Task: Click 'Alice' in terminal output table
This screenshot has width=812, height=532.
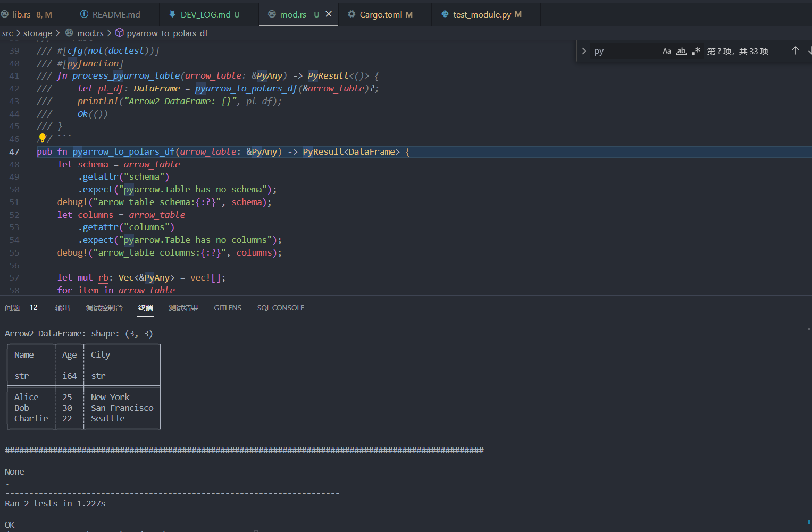Action: (26, 397)
